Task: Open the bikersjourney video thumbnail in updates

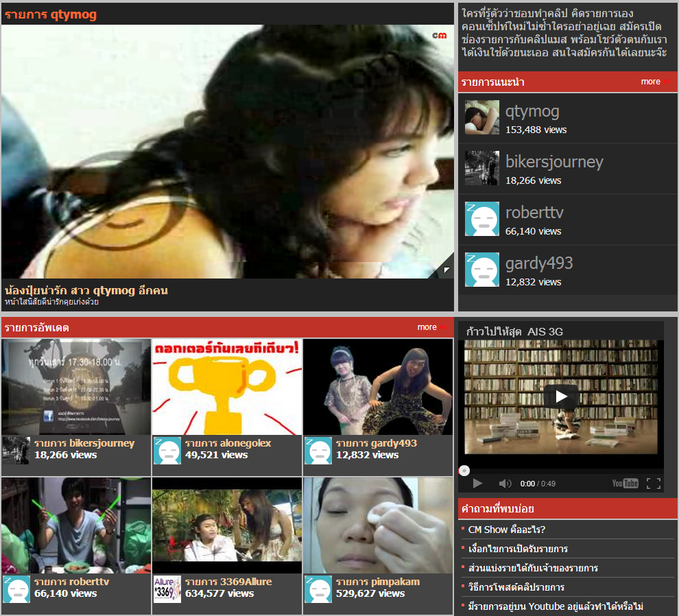Action: (x=76, y=387)
